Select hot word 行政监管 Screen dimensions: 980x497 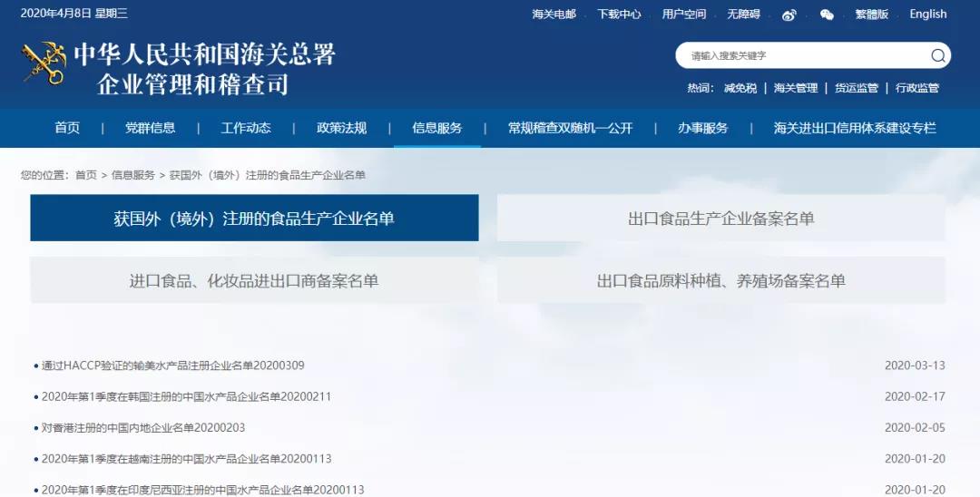916,88
